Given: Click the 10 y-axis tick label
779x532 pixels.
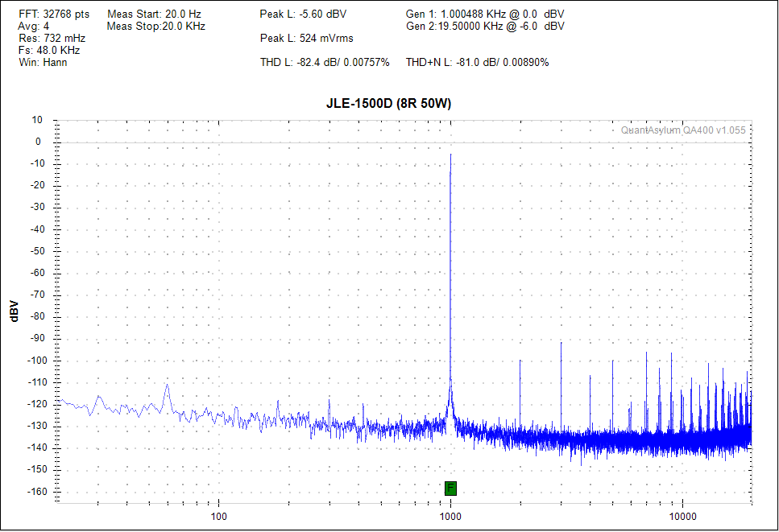Looking at the screenshot, I should (x=37, y=120).
